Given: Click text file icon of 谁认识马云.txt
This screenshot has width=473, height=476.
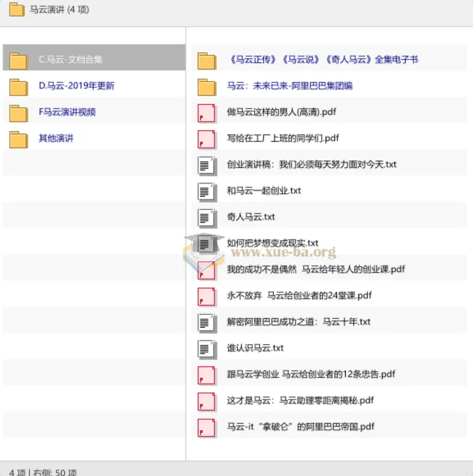Looking at the screenshot, I should click(207, 349).
